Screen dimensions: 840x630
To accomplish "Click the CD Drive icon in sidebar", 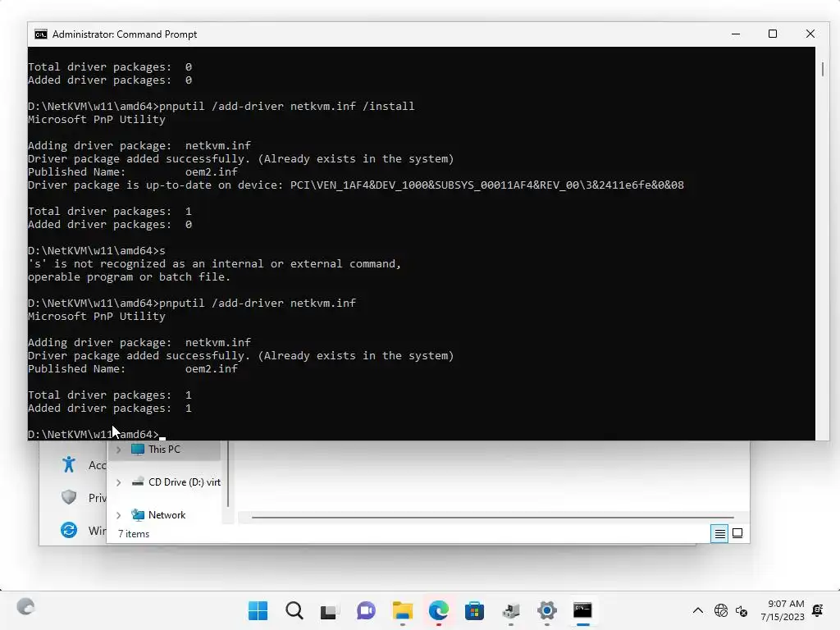I will [x=138, y=482].
